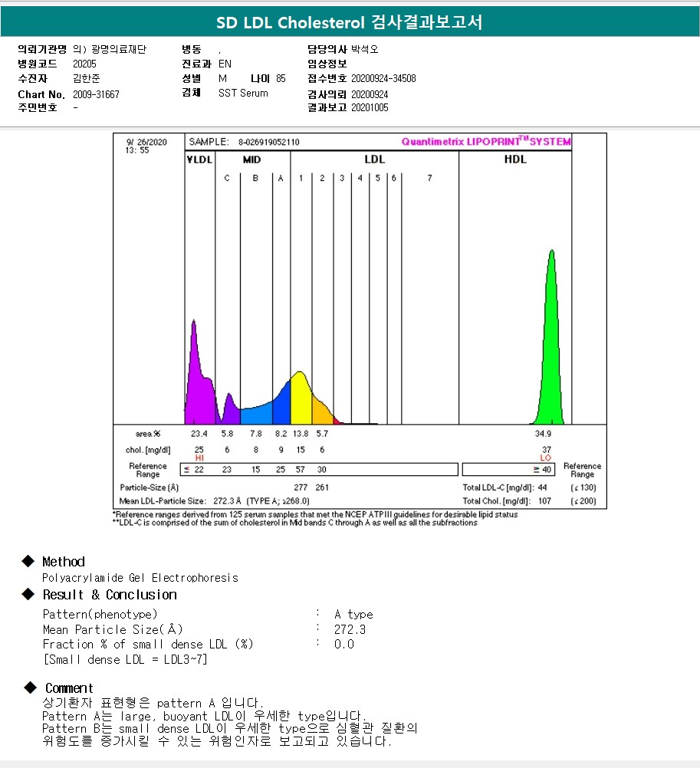Click the sample ID 8-026919052110
The image size is (700, 768).
pyautogui.click(x=269, y=142)
